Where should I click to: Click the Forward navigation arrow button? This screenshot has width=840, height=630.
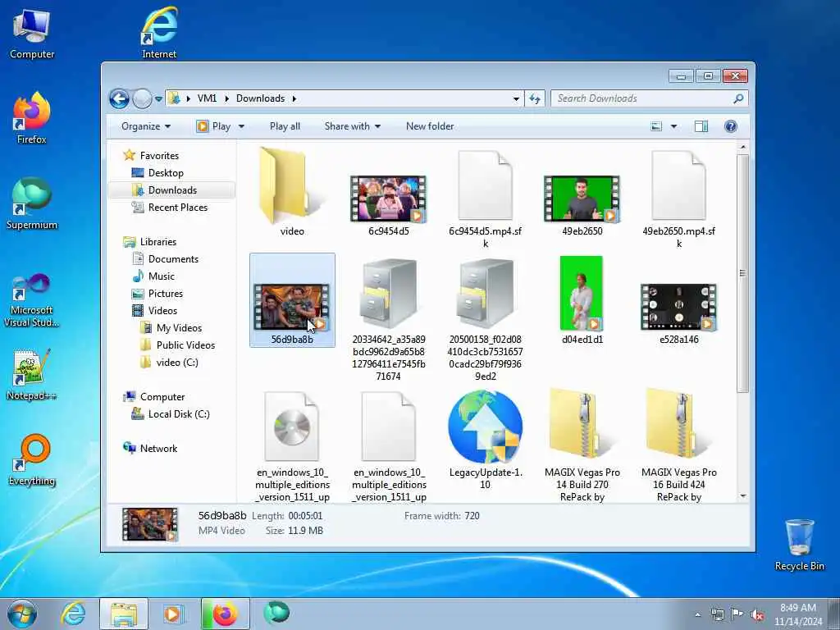142,98
